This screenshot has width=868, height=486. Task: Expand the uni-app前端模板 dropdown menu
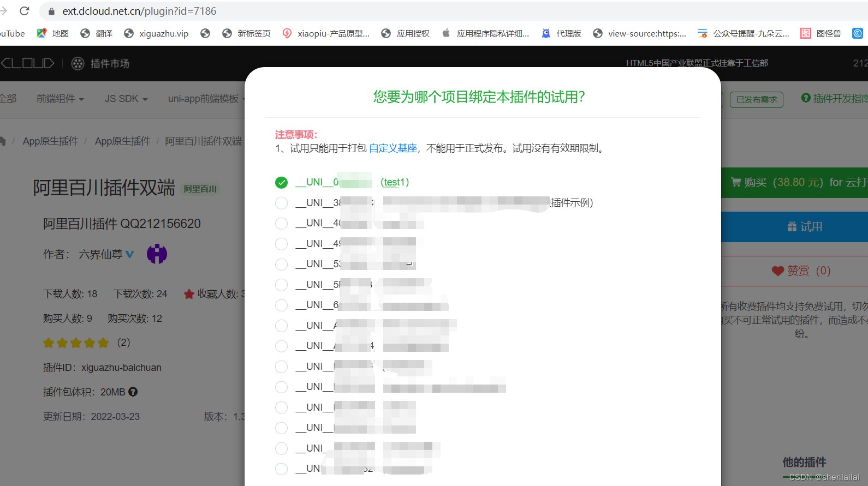point(206,99)
